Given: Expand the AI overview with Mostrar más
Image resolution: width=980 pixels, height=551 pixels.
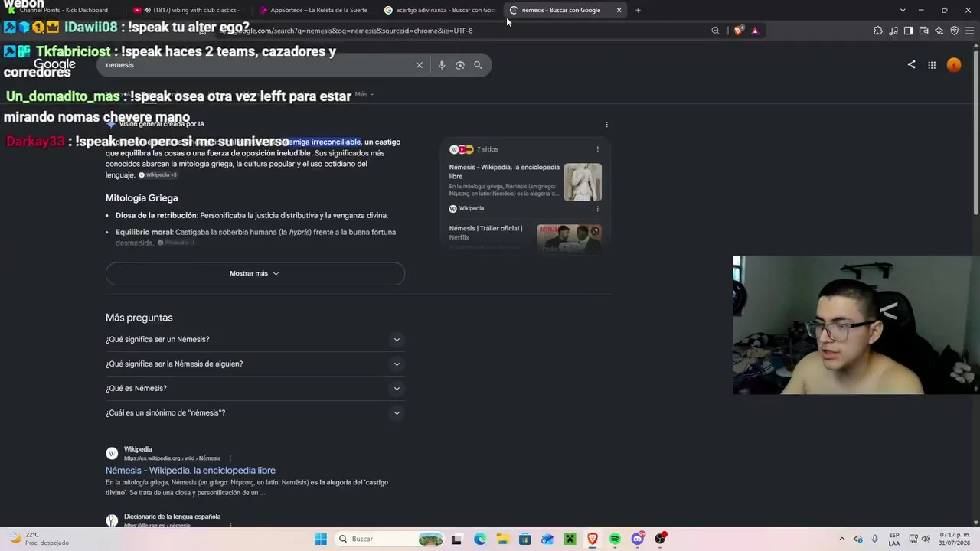Looking at the screenshot, I should 255,273.
